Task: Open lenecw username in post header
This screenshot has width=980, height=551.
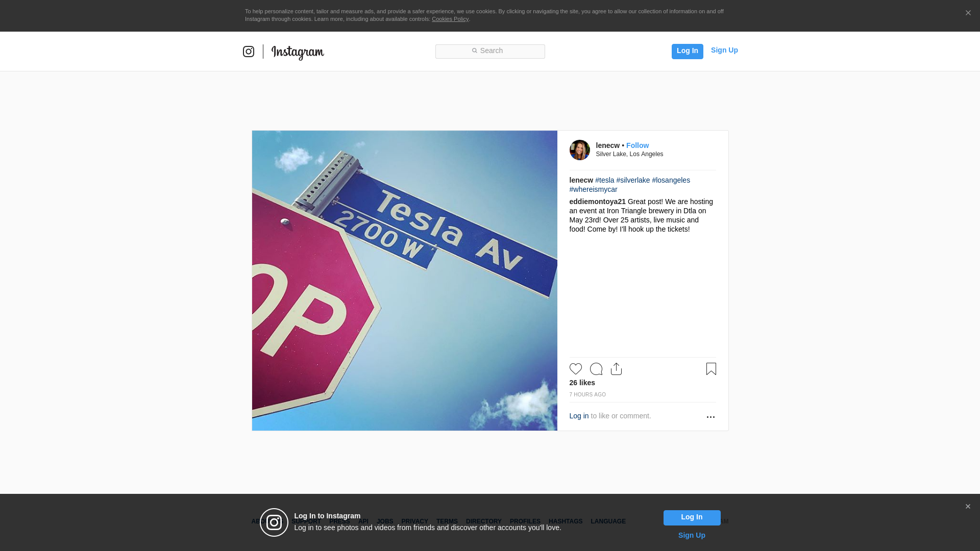Action: pos(607,145)
